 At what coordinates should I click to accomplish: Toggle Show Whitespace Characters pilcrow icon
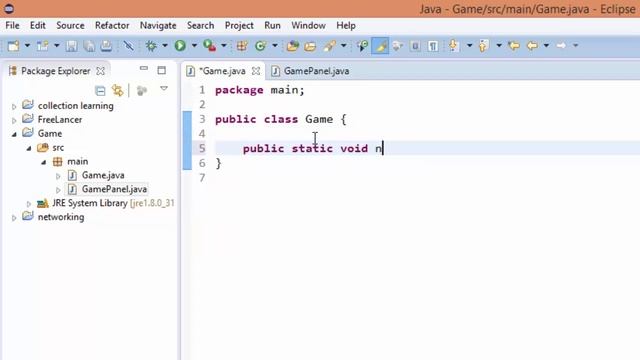tap(433, 46)
